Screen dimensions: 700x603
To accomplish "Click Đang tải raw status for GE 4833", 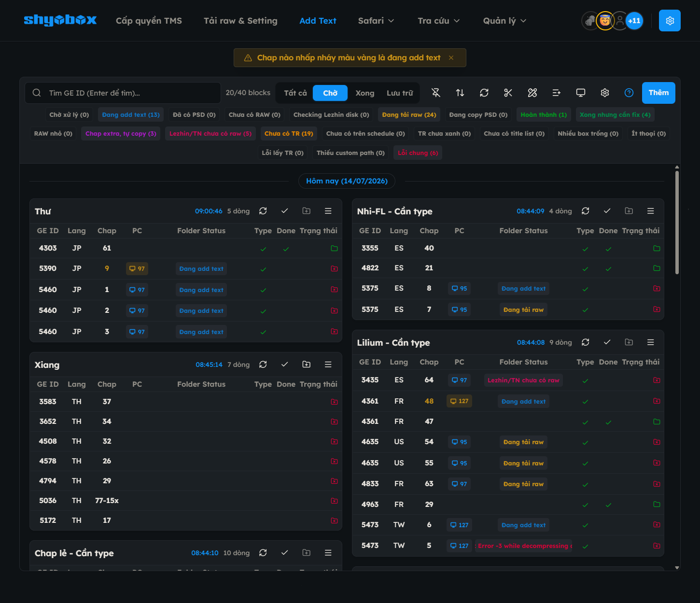I will tap(523, 484).
